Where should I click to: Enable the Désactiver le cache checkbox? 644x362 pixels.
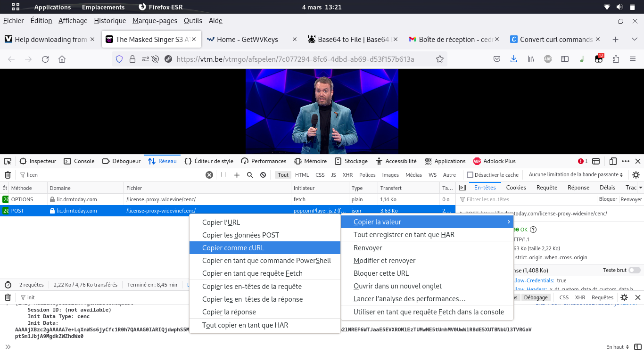(470, 175)
